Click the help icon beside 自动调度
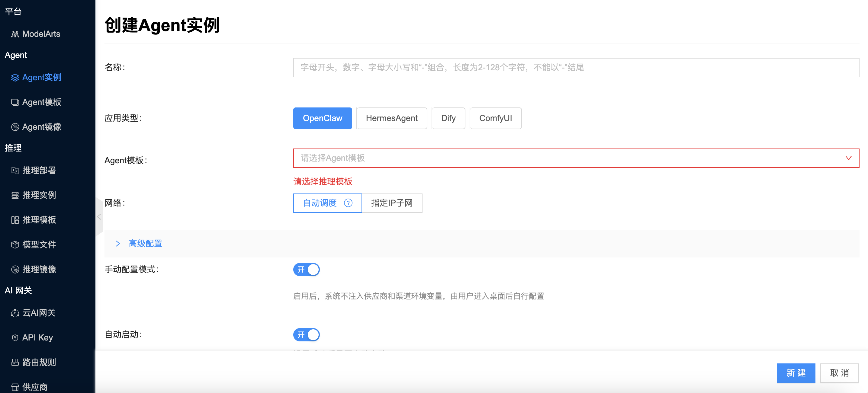This screenshot has width=868, height=393. click(x=348, y=203)
